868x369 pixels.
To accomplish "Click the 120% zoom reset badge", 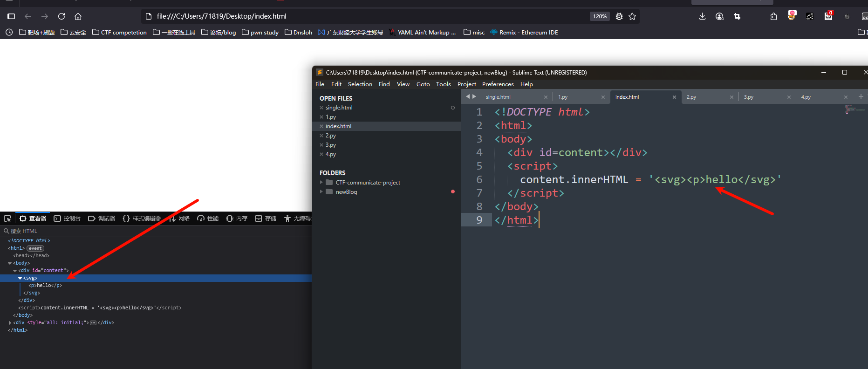I will click(600, 16).
